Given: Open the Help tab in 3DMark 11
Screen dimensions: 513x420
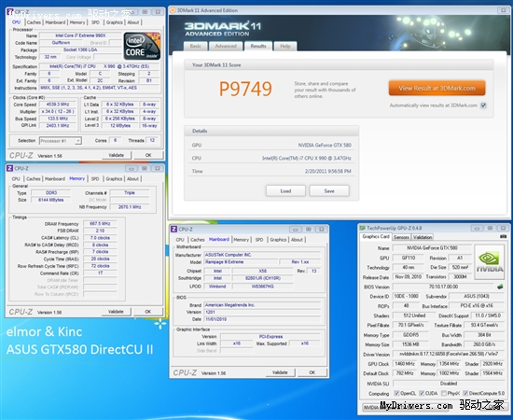Looking at the screenshot, I should click(285, 46).
